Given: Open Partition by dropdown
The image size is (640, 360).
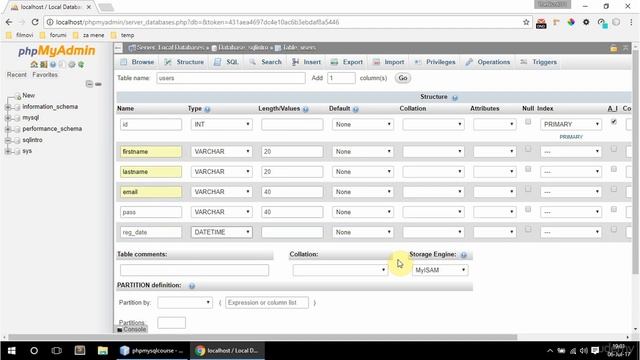Looking at the screenshot, I should click(184, 302).
